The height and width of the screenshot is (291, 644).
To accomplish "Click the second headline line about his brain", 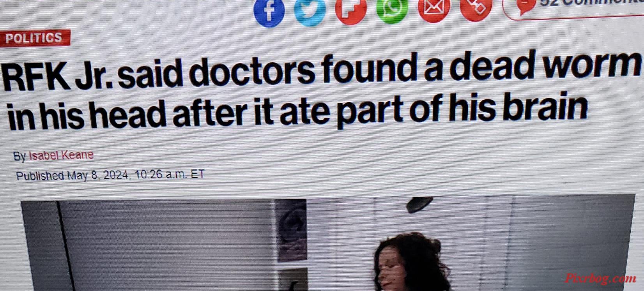I will (x=297, y=110).
